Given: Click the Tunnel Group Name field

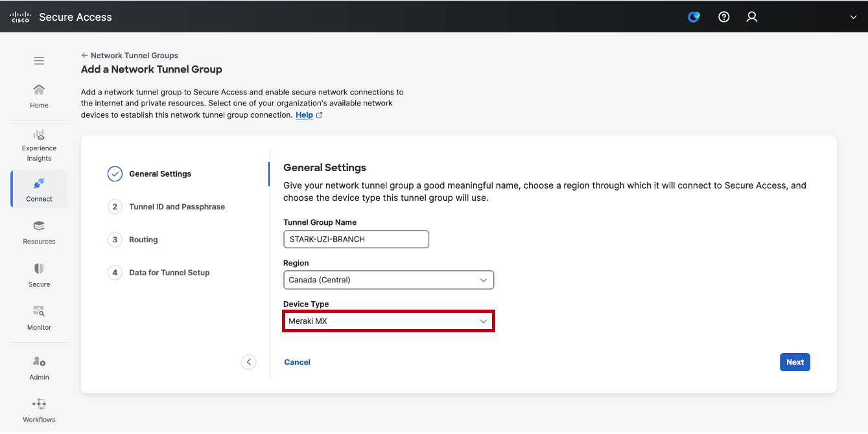Looking at the screenshot, I should [356, 239].
